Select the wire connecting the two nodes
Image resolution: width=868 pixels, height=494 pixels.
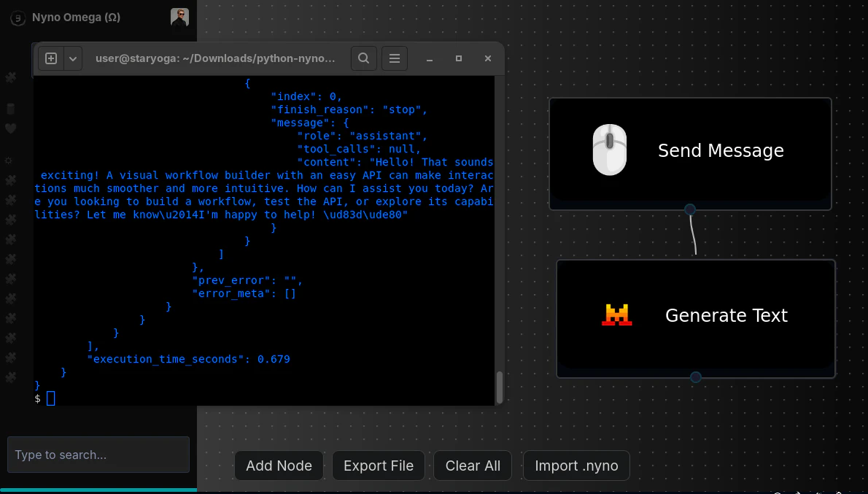point(692,234)
